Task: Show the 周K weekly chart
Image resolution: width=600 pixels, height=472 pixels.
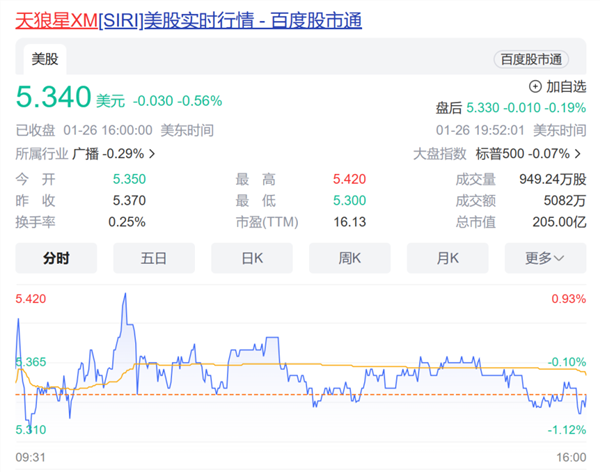Action: 349,258
